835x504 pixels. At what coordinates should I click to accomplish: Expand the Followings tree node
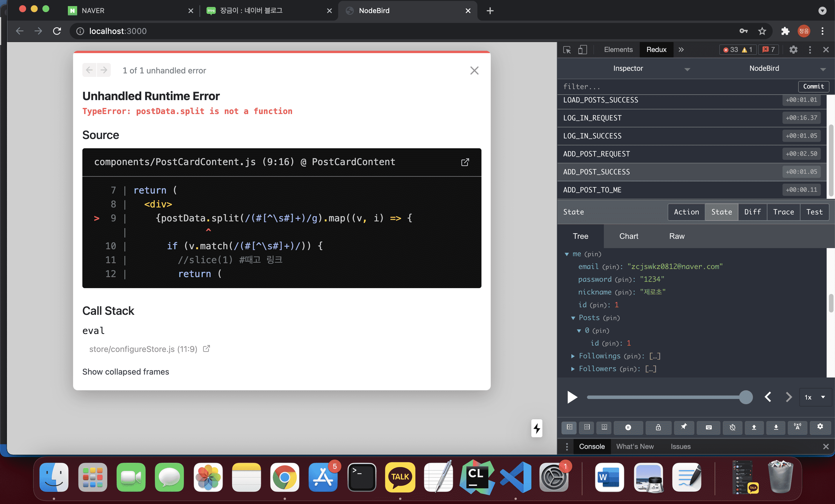573,356
